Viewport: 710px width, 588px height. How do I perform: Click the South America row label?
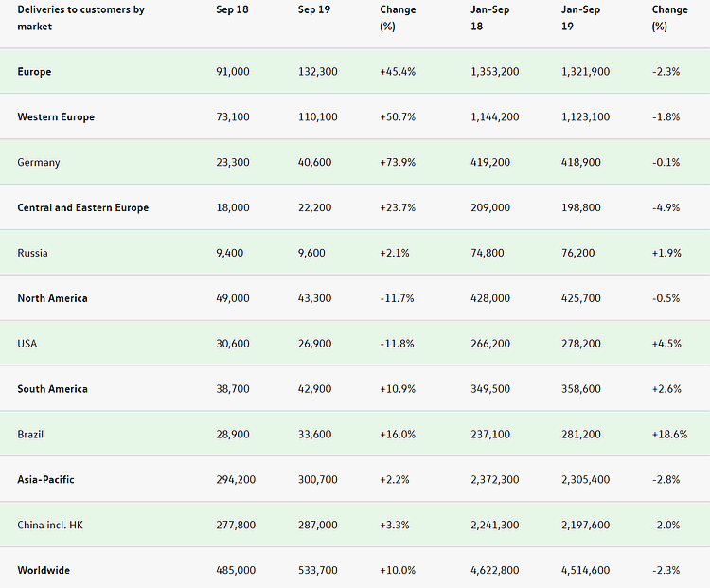(52, 389)
